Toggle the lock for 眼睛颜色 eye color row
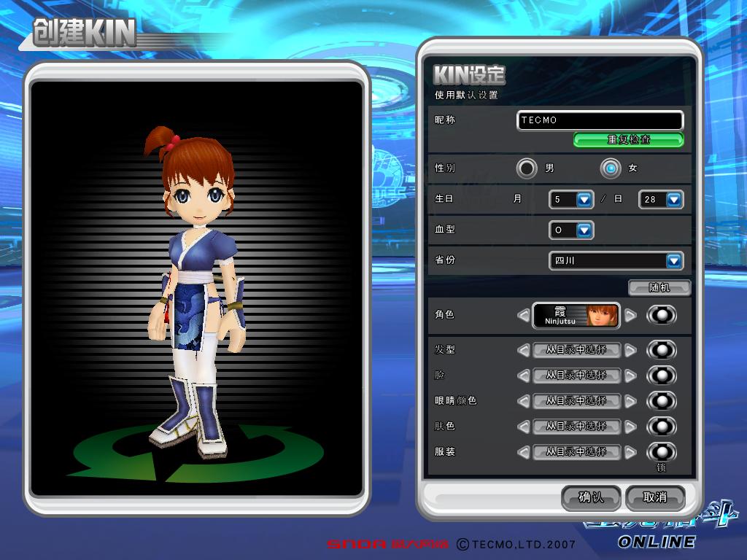Image resolution: width=747 pixels, height=560 pixels. (x=661, y=402)
